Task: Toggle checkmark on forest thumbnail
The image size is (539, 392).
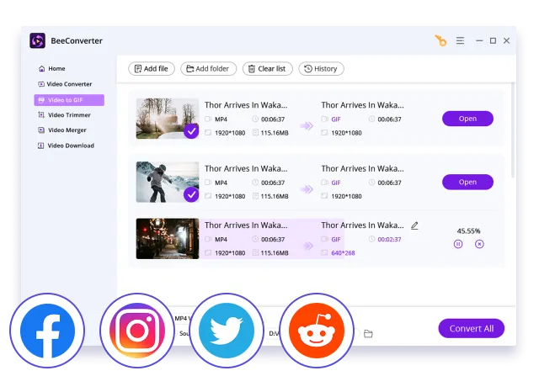Action: [x=191, y=131]
